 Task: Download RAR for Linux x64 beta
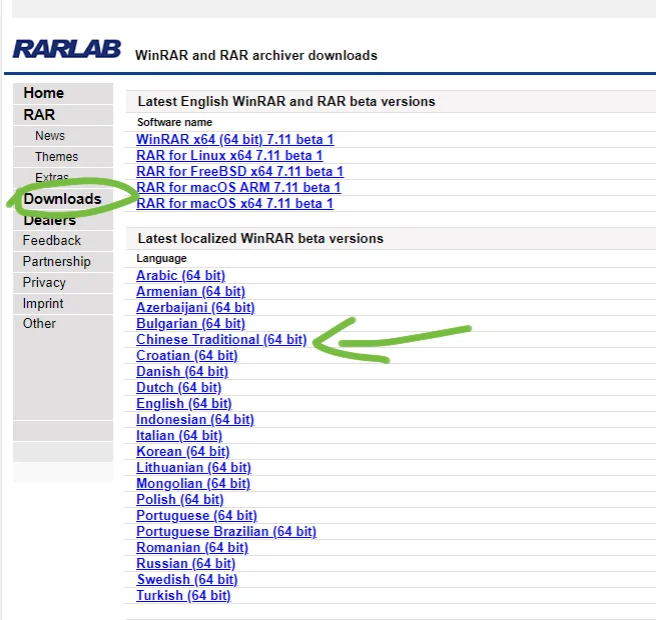click(229, 155)
